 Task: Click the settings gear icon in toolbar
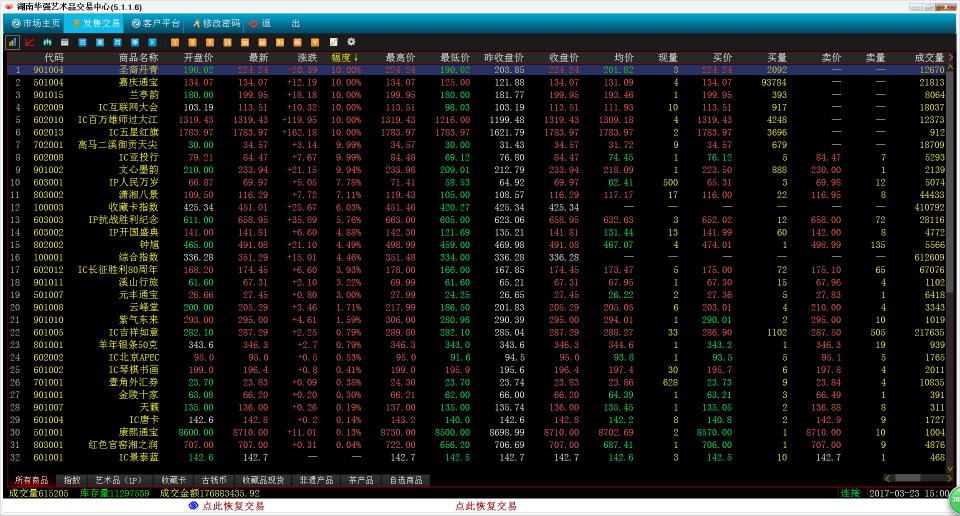pos(352,42)
